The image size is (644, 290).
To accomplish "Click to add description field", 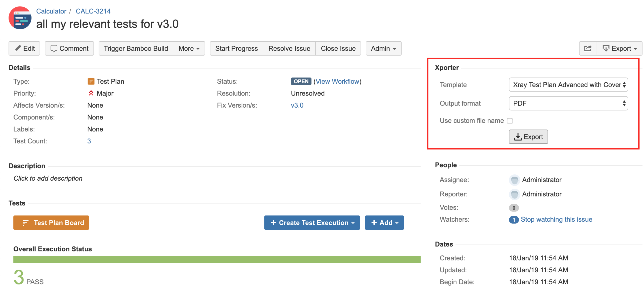I will pos(48,178).
